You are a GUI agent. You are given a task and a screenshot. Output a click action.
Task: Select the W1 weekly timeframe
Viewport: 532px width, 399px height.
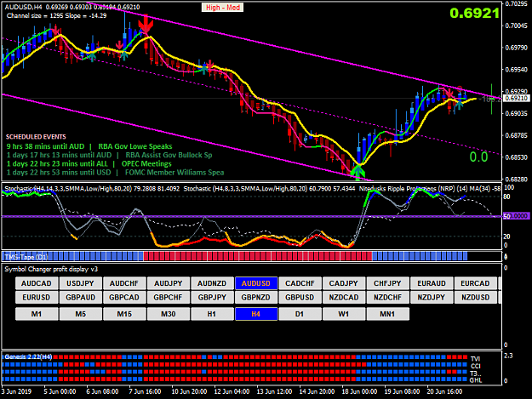pos(344,314)
